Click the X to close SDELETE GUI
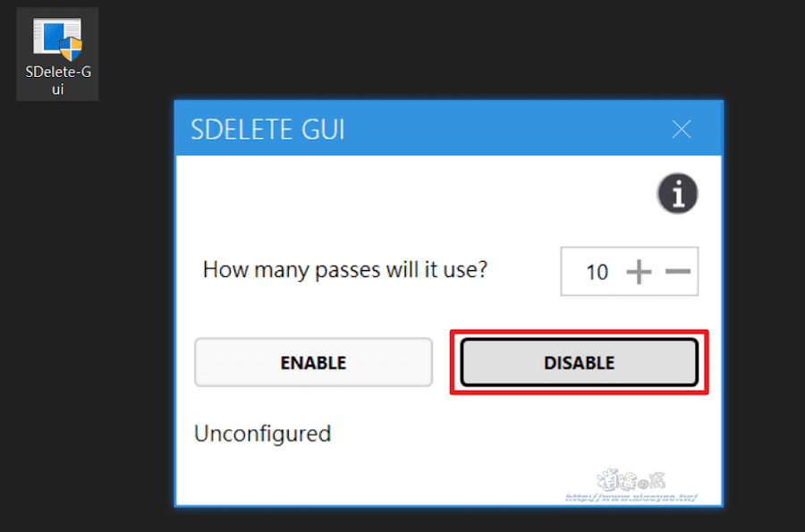Screen dimensions: 805x532 pos(682,129)
